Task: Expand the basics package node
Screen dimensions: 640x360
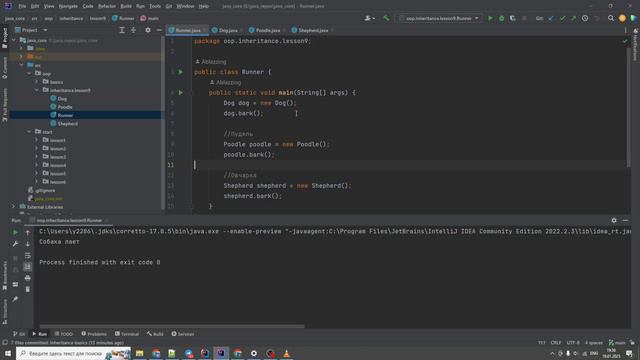Action: [36, 82]
